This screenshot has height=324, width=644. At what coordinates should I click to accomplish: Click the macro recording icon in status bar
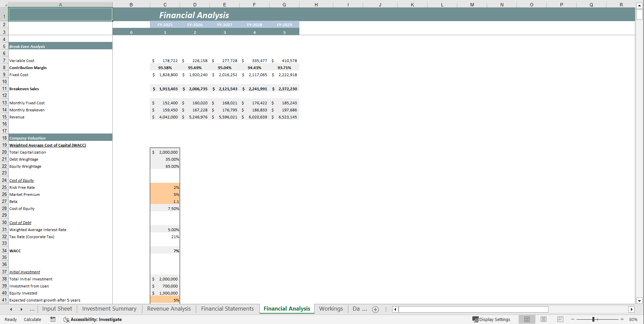click(53, 319)
